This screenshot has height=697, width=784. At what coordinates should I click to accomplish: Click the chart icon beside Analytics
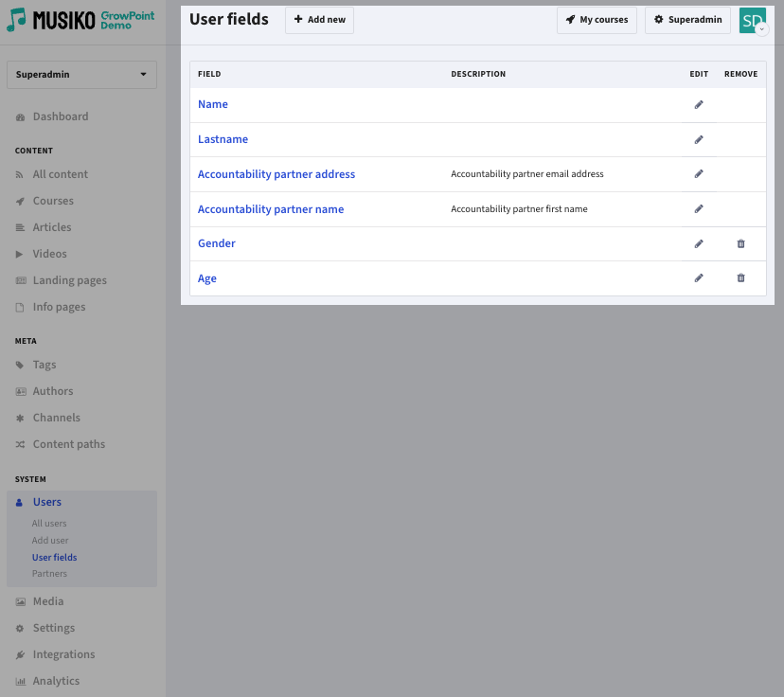click(20, 681)
